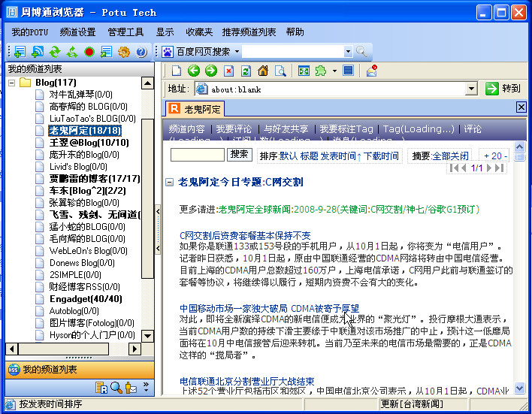
Task: Open the 管理工具 menu
Action: point(125,32)
